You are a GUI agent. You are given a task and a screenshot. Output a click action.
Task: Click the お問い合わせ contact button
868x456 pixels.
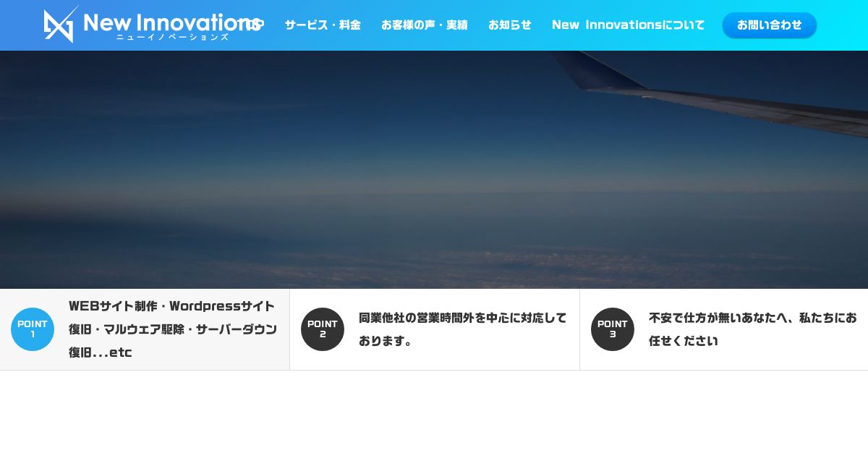point(770,25)
